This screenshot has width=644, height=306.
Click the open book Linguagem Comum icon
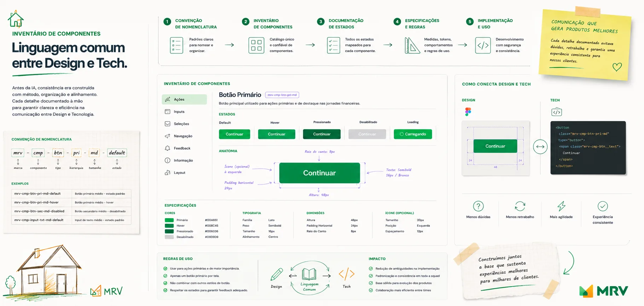click(x=309, y=274)
